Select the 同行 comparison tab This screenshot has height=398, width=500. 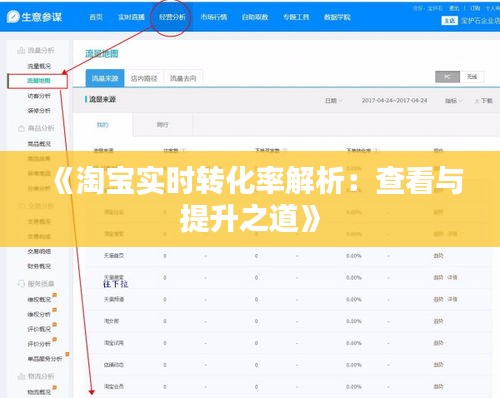click(162, 125)
